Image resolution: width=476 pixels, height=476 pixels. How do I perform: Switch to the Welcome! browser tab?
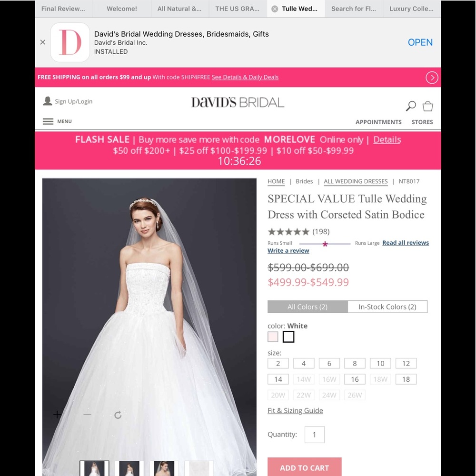click(121, 9)
